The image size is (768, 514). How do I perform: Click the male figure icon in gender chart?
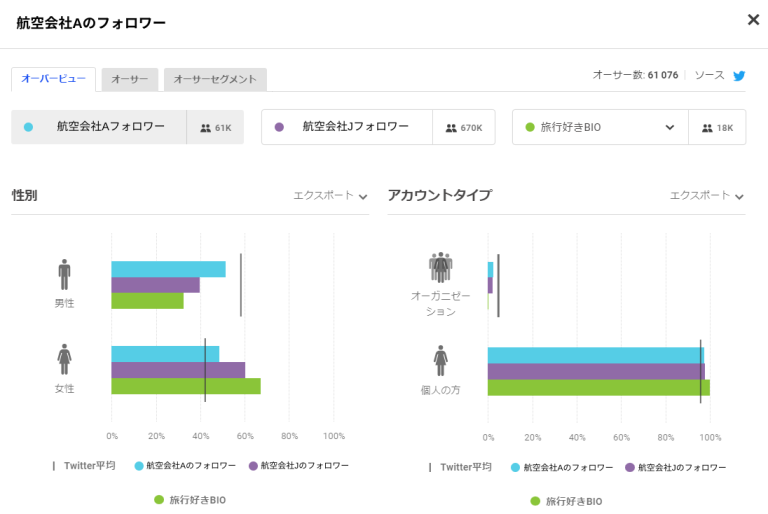click(64, 275)
